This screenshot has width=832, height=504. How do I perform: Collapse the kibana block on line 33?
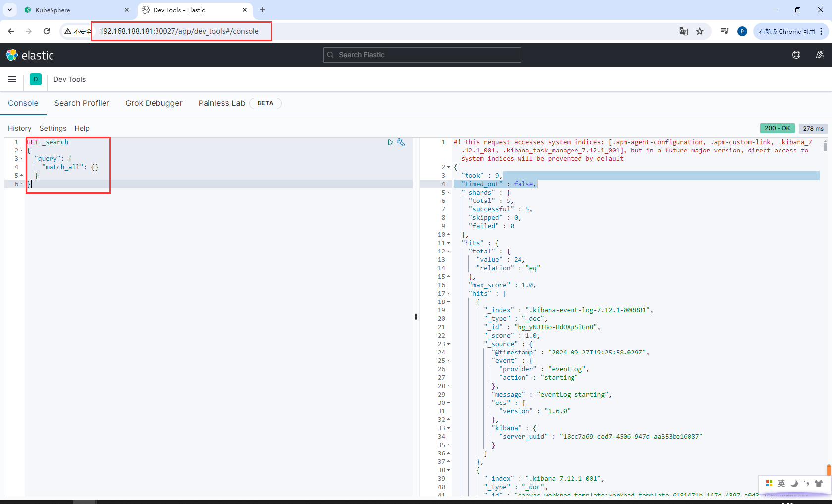point(449,428)
